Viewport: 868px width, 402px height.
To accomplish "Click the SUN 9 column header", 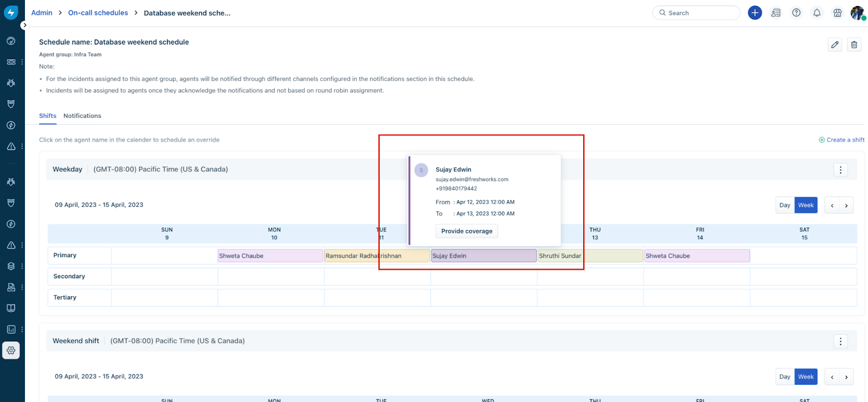I will [x=167, y=233].
